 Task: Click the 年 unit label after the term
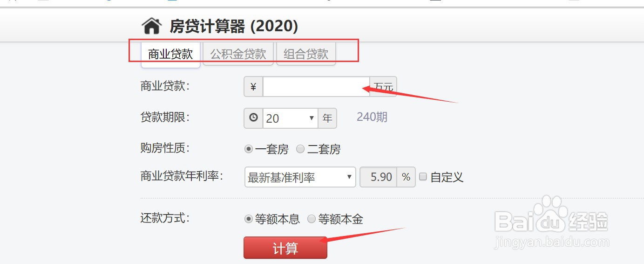tap(327, 118)
